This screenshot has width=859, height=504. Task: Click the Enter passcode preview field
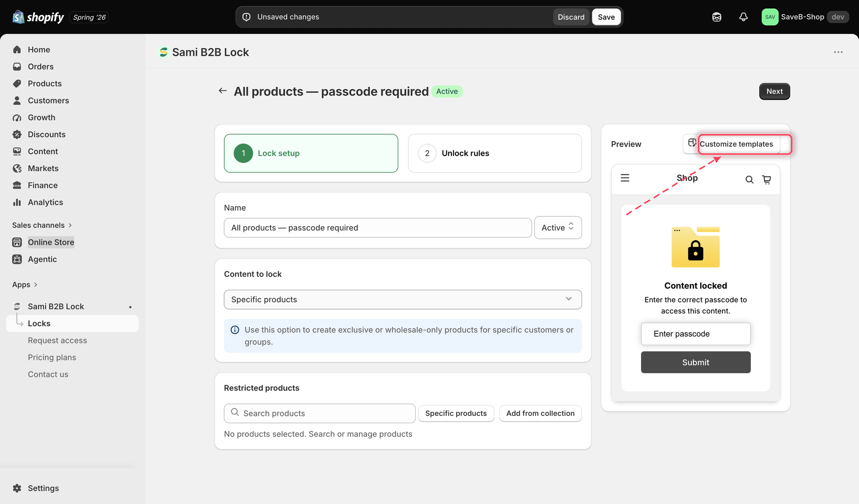pos(696,334)
